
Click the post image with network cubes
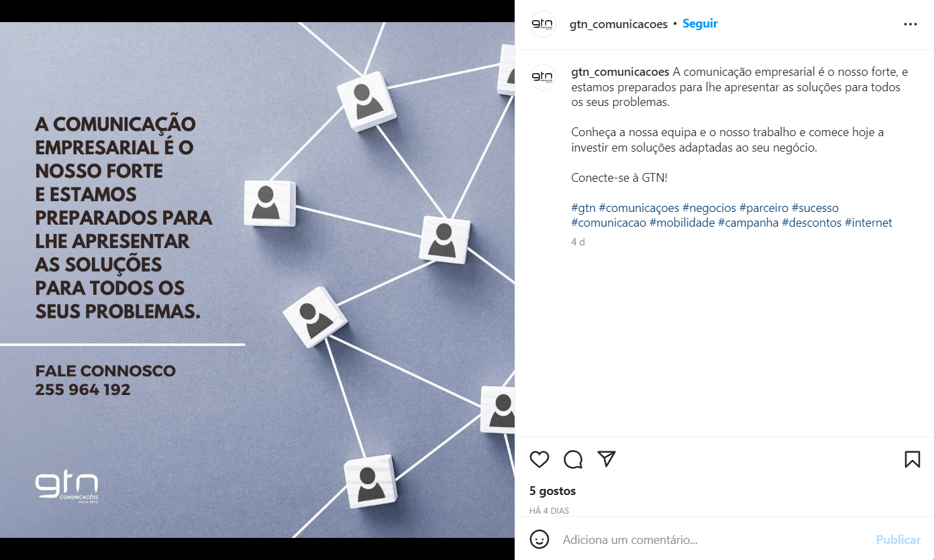257,280
